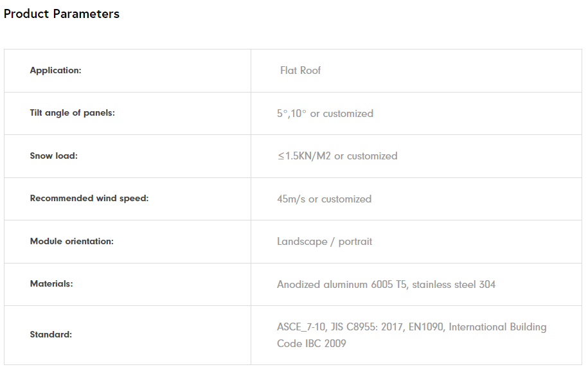The width and height of the screenshot is (588, 385).
Task: Select the ≤1.5KN/M2 or customized value
Action: coord(337,156)
